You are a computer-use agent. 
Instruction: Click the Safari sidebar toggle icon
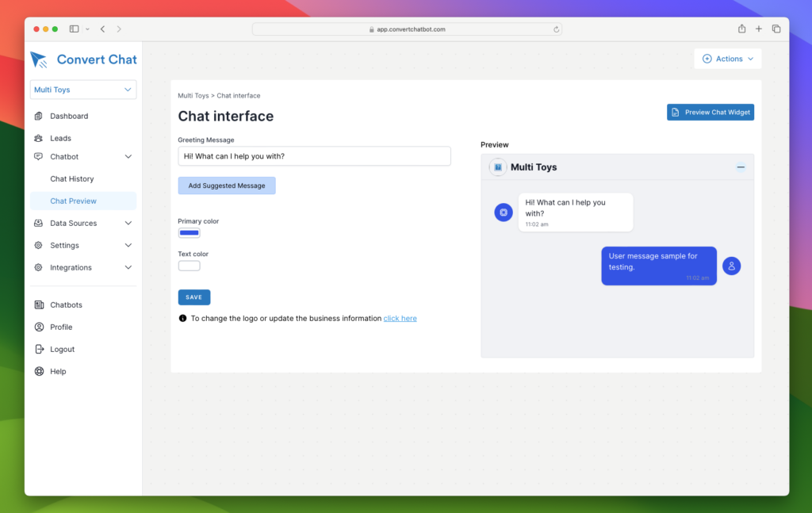pyautogui.click(x=74, y=29)
